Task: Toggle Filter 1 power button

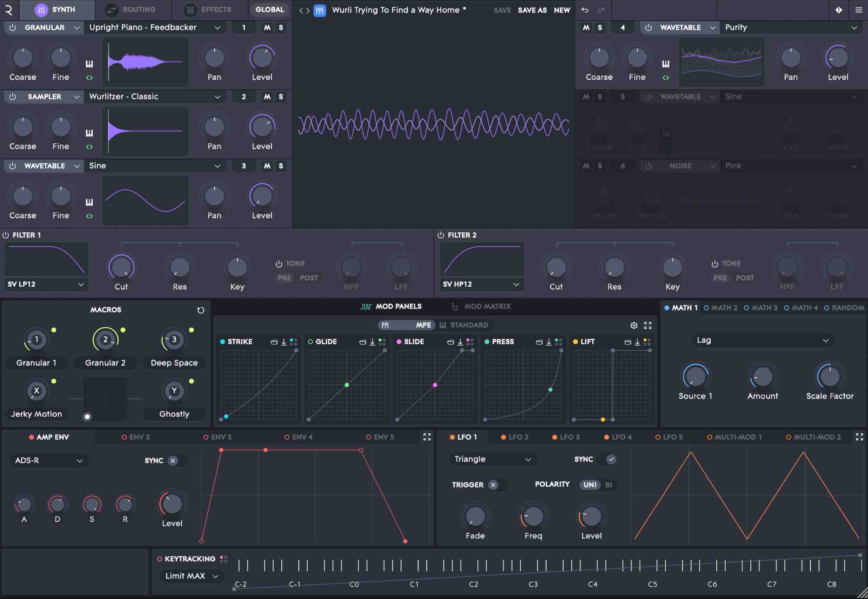Action: pyautogui.click(x=6, y=235)
